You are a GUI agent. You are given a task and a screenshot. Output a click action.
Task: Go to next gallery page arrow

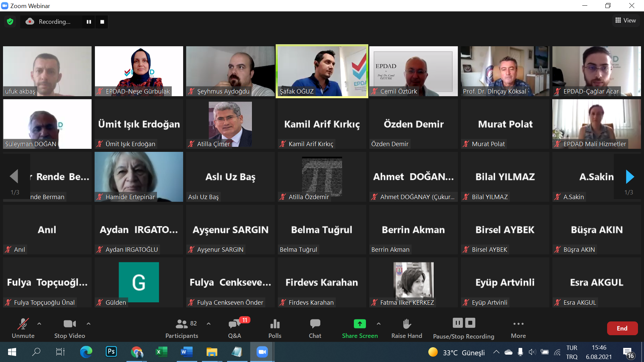coord(630,177)
